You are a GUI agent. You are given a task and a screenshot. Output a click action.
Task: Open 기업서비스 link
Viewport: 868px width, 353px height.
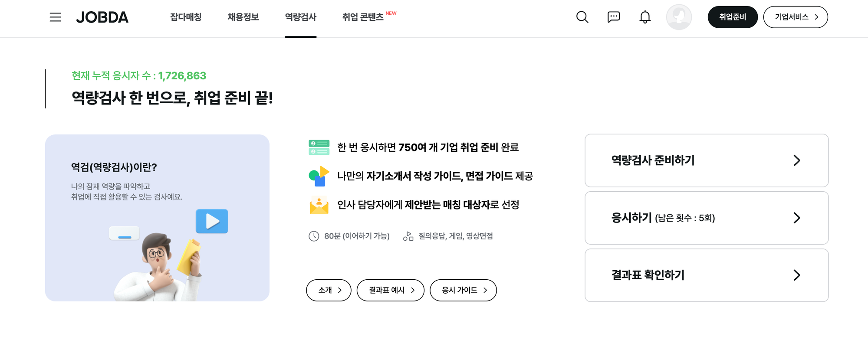pos(796,17)
